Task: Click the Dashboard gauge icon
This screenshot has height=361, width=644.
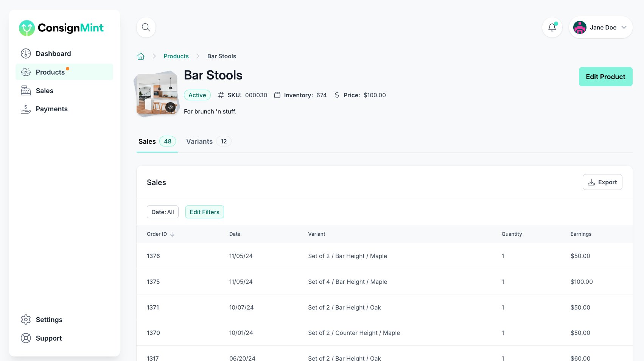Action: point(26,54)
